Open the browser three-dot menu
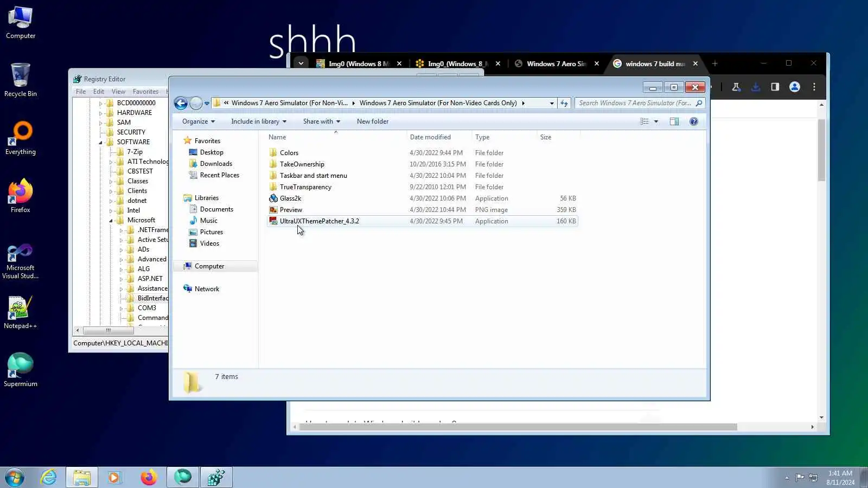 click(814, 87)
